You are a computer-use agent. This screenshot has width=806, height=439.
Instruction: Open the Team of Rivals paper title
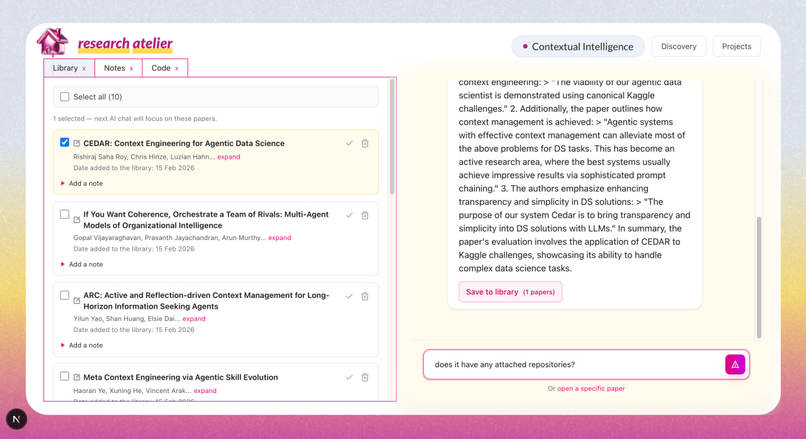click(x=206, y=220)
